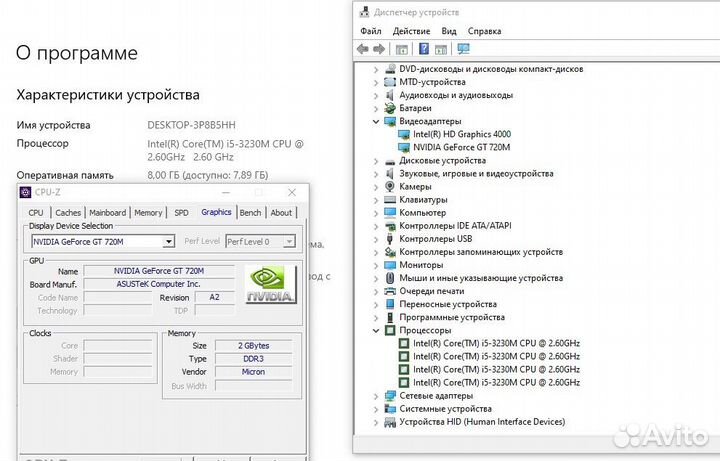Expand the MTD-устройства node
The image size is (720, 461).
click(376, 82)
